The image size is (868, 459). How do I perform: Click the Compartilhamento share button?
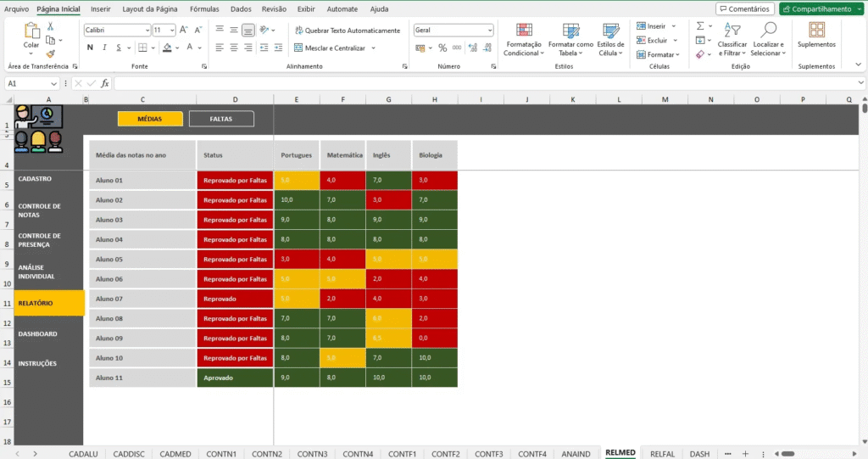[821, 8]
